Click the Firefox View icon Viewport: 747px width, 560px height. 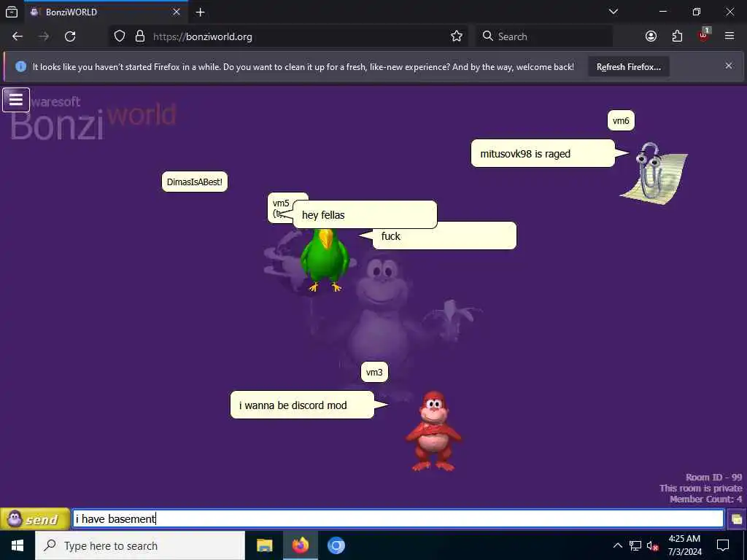[x=12, y=12]
